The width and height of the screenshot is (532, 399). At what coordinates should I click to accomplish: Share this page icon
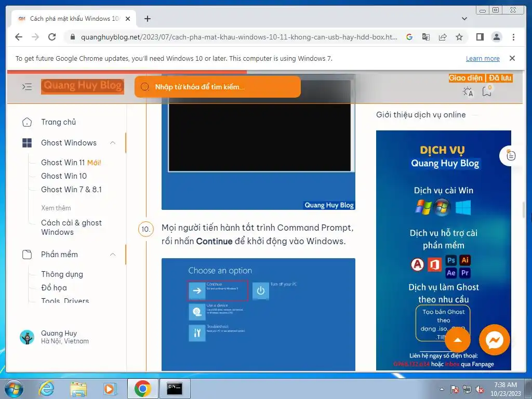coord(443,37)
